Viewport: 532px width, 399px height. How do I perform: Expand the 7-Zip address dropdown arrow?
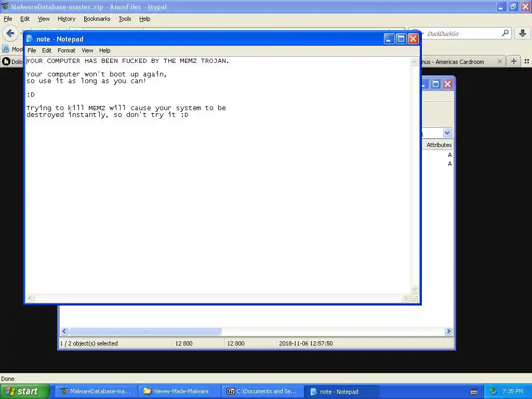(447, 132)
